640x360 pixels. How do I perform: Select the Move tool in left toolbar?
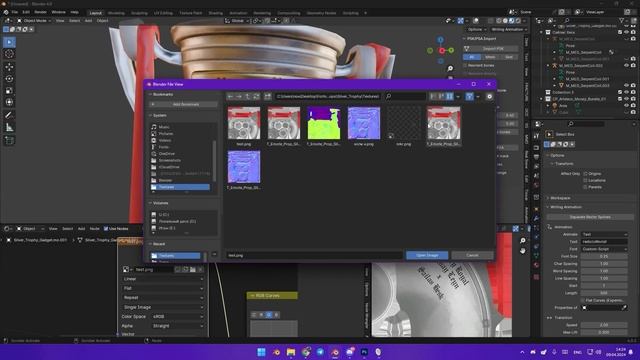(9, 67)
